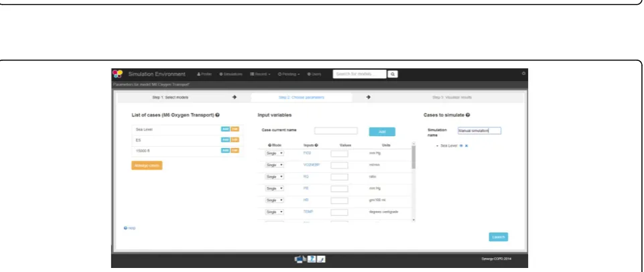Click the rightmost footer logo icon

pyautogui.click(x=321, y=259)
